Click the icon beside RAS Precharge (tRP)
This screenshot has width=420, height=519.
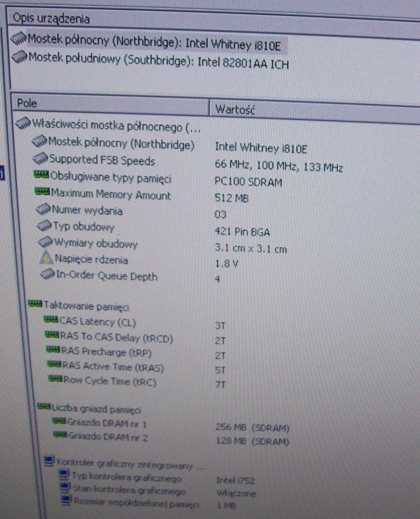(x=53, y=349)
